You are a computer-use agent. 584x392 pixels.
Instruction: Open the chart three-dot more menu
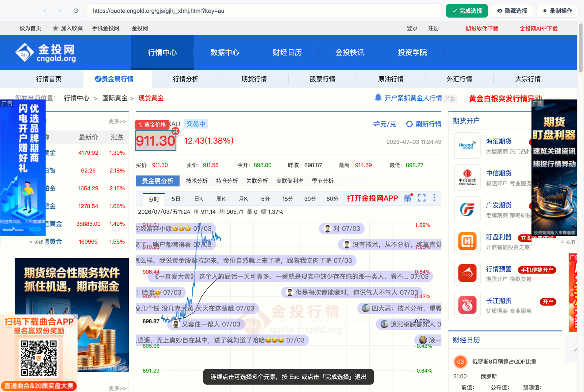coord(434,198)
